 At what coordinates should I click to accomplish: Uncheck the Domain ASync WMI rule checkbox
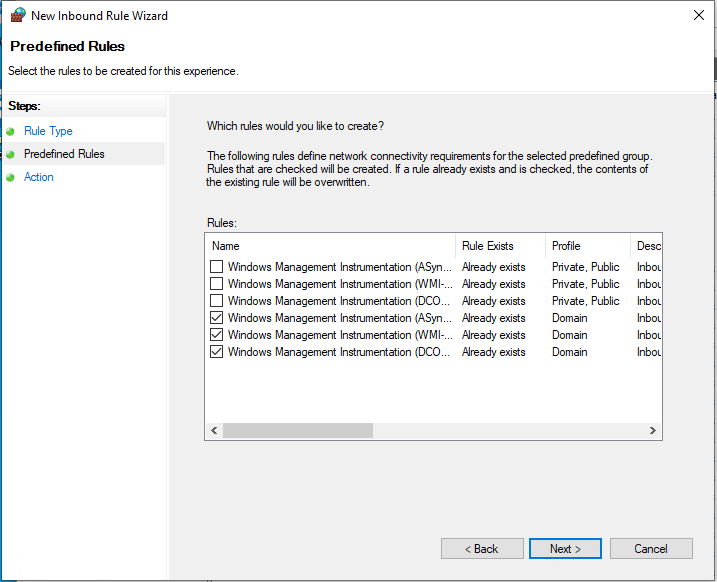pos(216,317)
